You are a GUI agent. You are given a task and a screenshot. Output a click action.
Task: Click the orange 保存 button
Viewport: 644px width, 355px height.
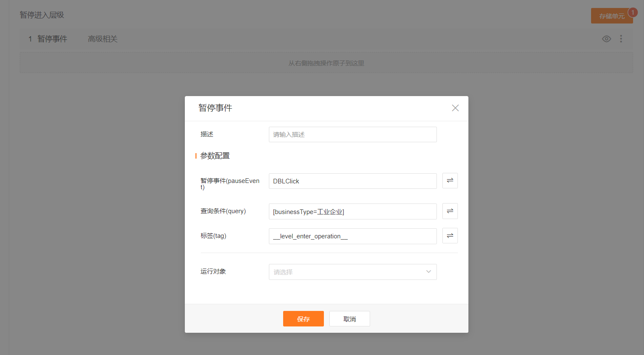303,318
